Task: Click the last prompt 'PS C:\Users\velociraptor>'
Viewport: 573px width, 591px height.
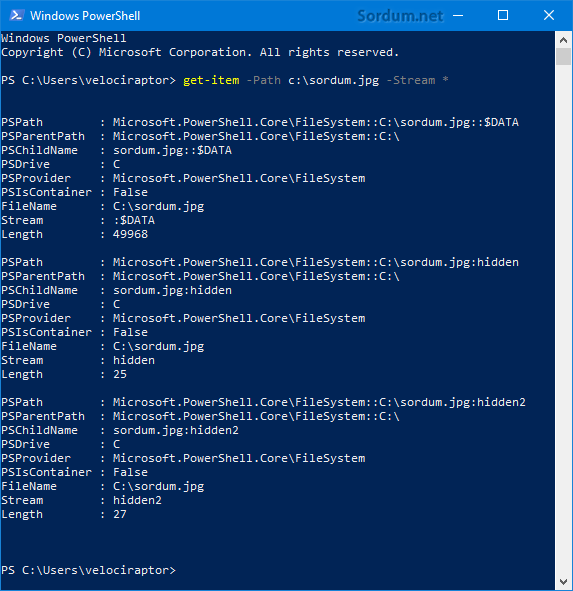Action: pos(88,570)
